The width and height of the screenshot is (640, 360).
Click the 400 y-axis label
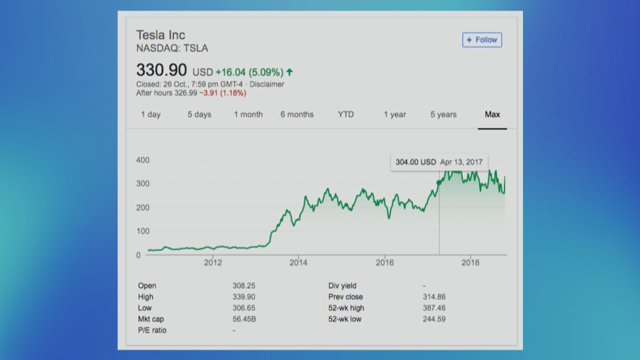pyautogui.click(x=143, y=160)
